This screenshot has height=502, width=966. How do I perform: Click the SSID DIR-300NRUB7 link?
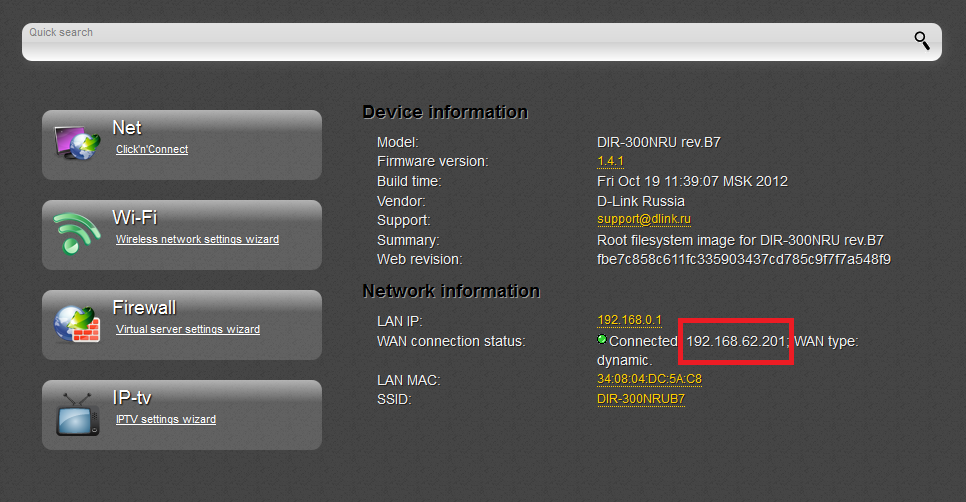pyautogui.click(x=641, y=399)
